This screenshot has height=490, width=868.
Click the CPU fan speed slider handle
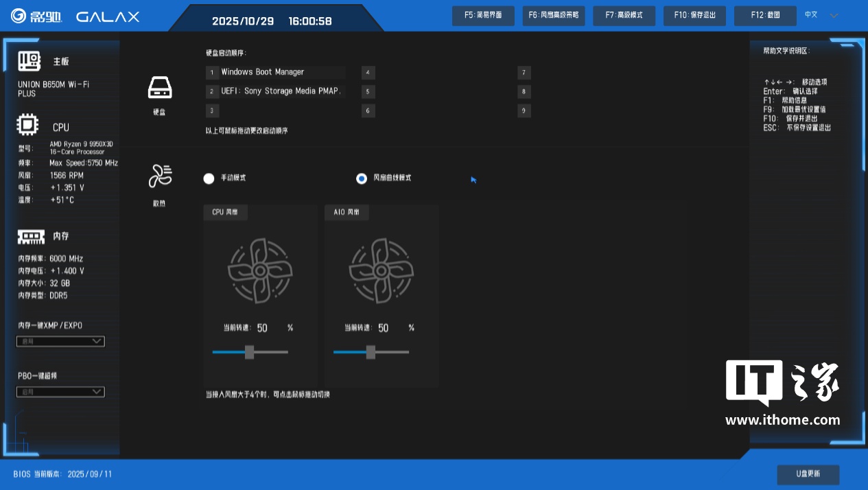click(x=249, y=352)
